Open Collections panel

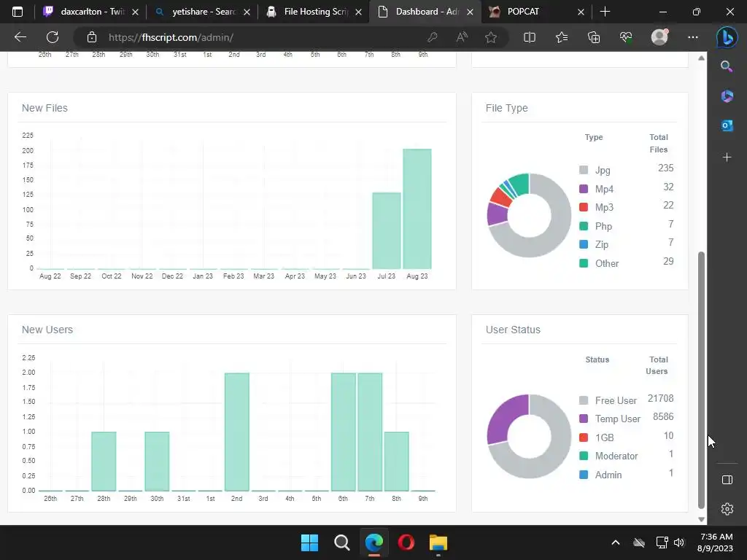coord(594,37)
